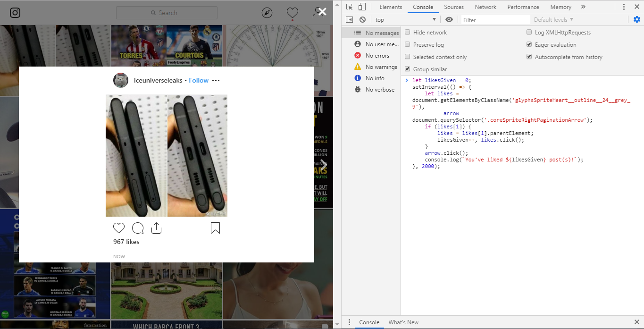Enable Selected context only checkbox
The height and width of the screenshot is (329, 644).
tap(408, 57)
